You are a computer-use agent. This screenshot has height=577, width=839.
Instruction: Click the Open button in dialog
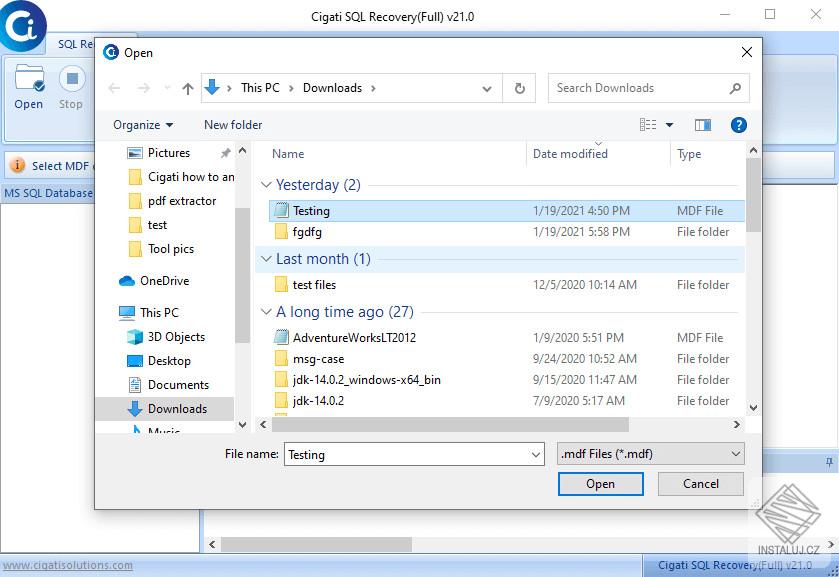pyautogui.click(x=600, y=484)
